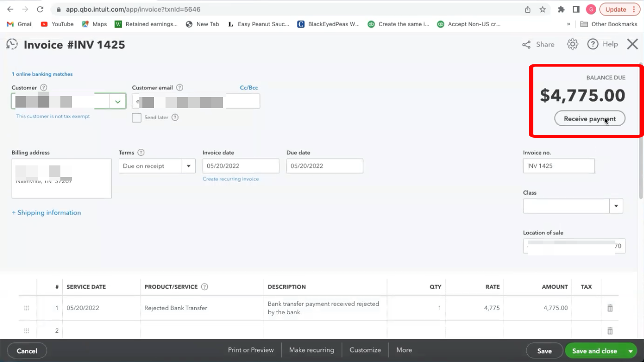644x362 pixels.
Task: Click Create recurring invoice link
Action: 230,179
